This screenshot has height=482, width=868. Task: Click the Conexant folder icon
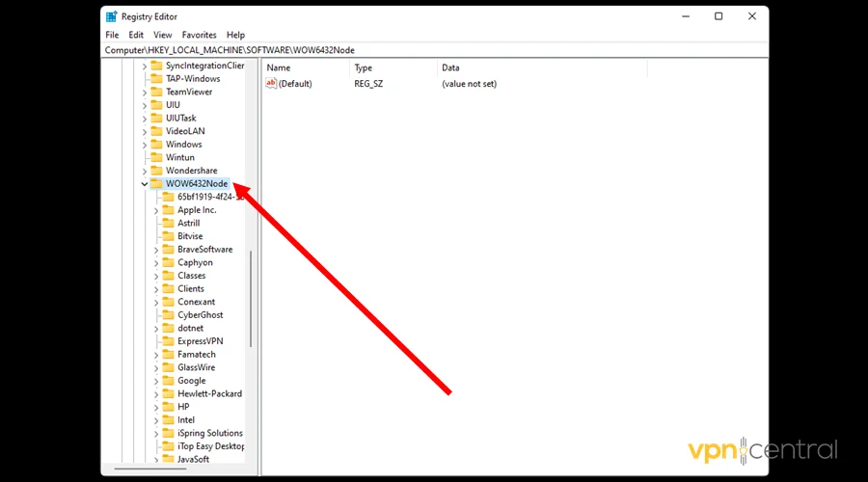pyautogui.click(x=168, y=302)
